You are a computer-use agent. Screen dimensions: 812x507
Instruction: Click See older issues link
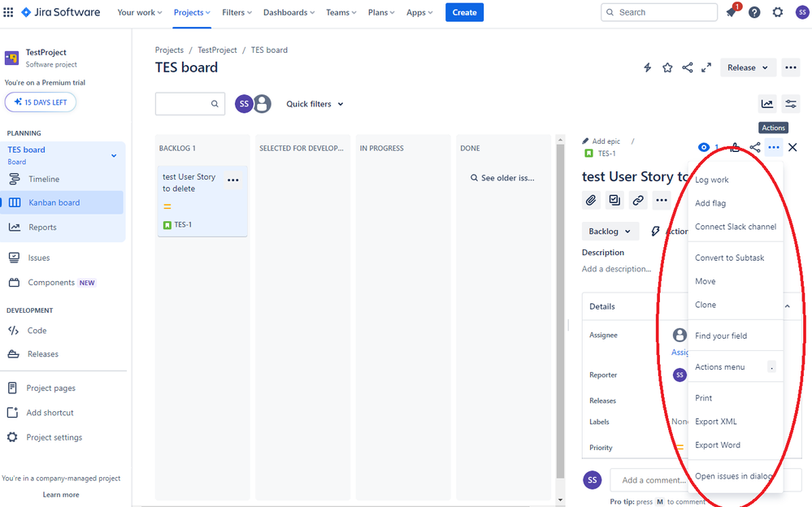point(502,178)
